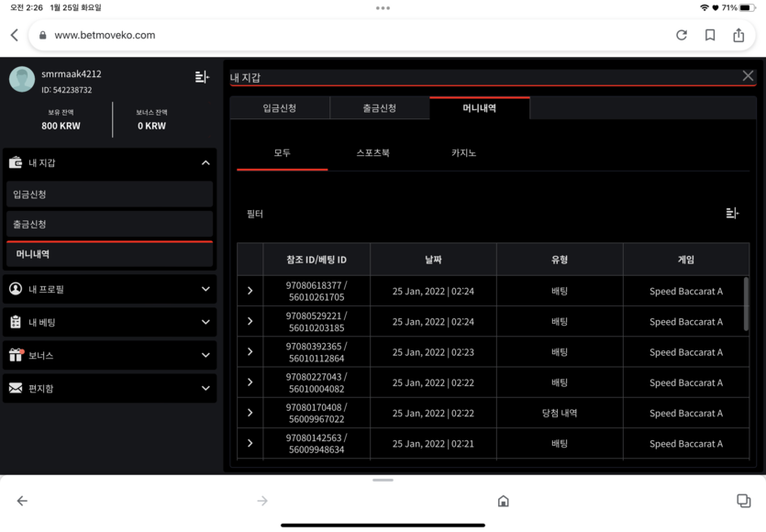Select the 머니내역 tab
Screen dimensions: 766x532
tap(480, 108)
